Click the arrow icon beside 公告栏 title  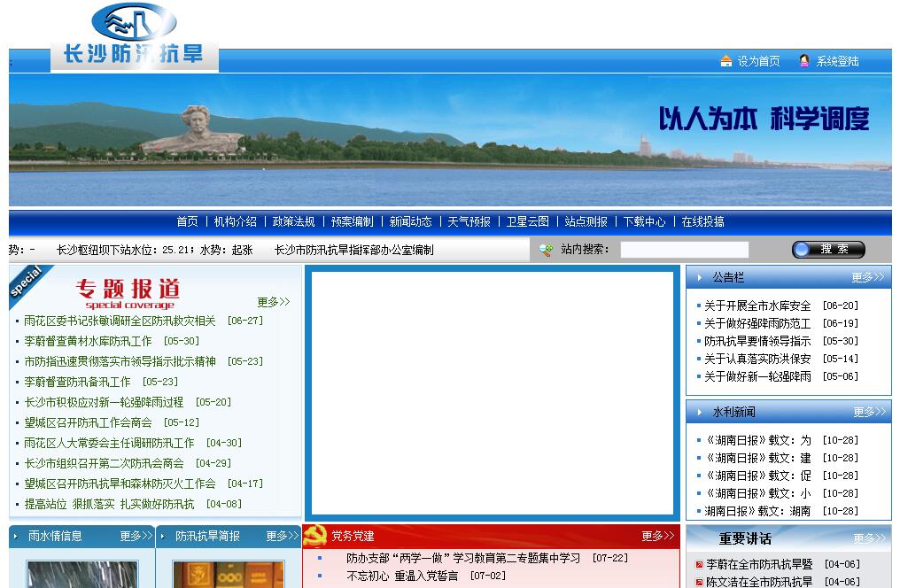[x=700, y=277]
